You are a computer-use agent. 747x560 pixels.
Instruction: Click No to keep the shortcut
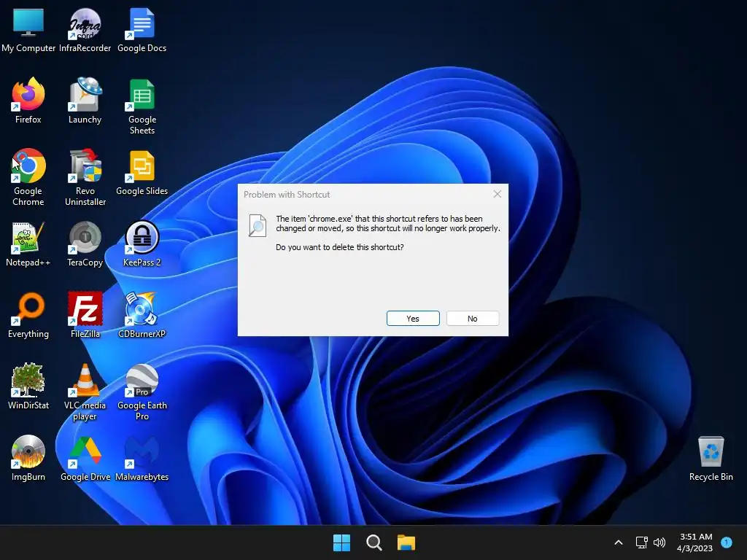[473, 319]
